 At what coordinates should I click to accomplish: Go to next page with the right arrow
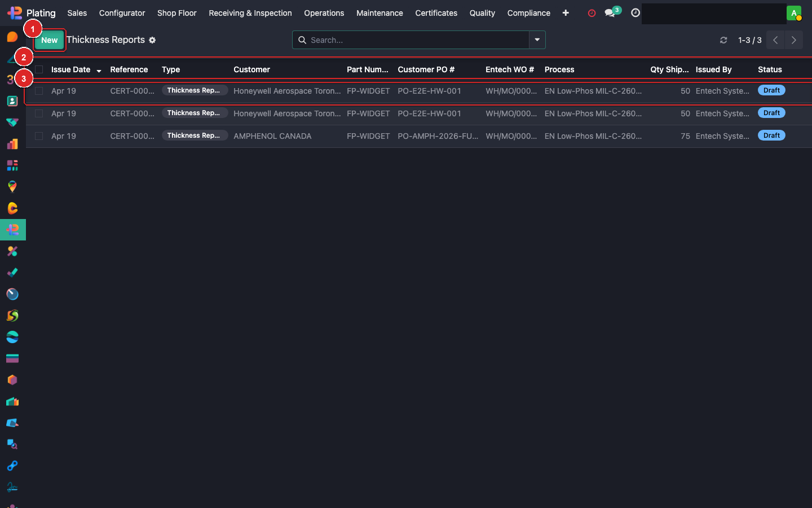pos(793,40)
